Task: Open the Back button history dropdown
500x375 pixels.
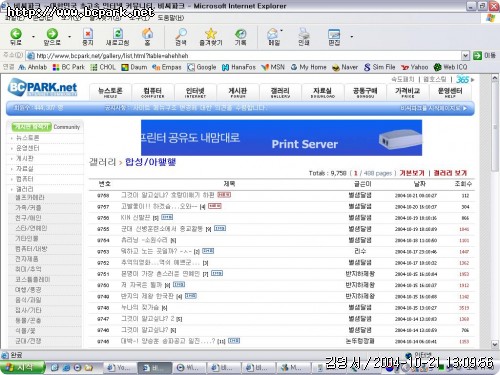Action: pyautogui.click(x=33, y=36)
